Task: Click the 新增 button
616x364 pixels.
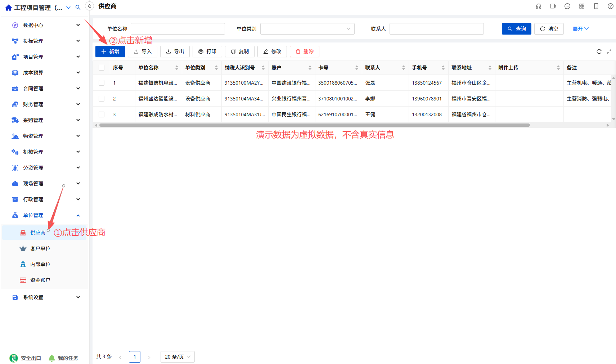Action: coord(110,51)
